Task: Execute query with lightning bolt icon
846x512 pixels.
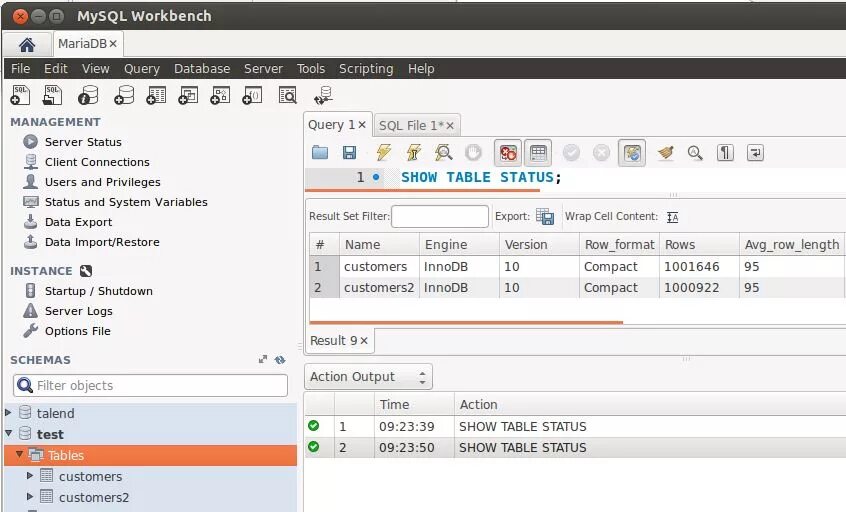Action: (384, 153)
